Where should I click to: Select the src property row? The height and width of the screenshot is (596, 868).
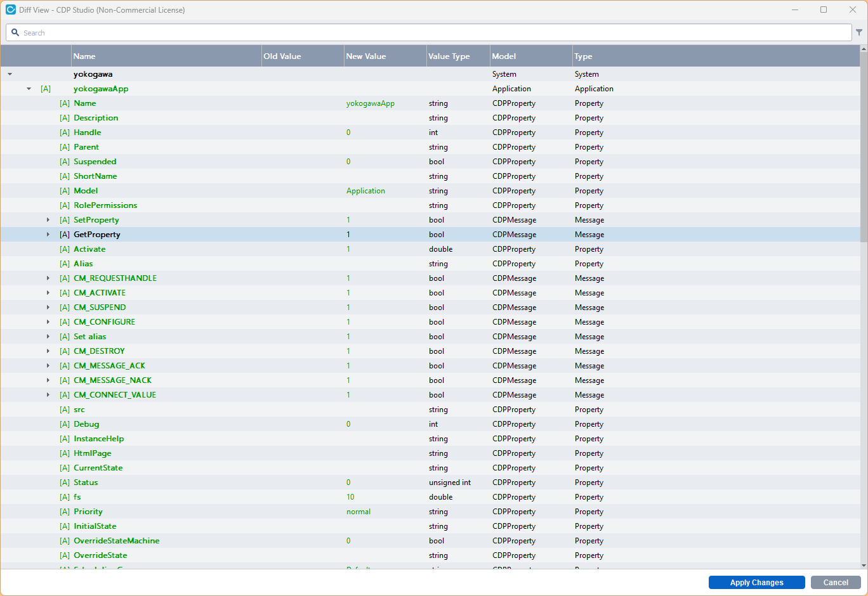click(430, 410)
